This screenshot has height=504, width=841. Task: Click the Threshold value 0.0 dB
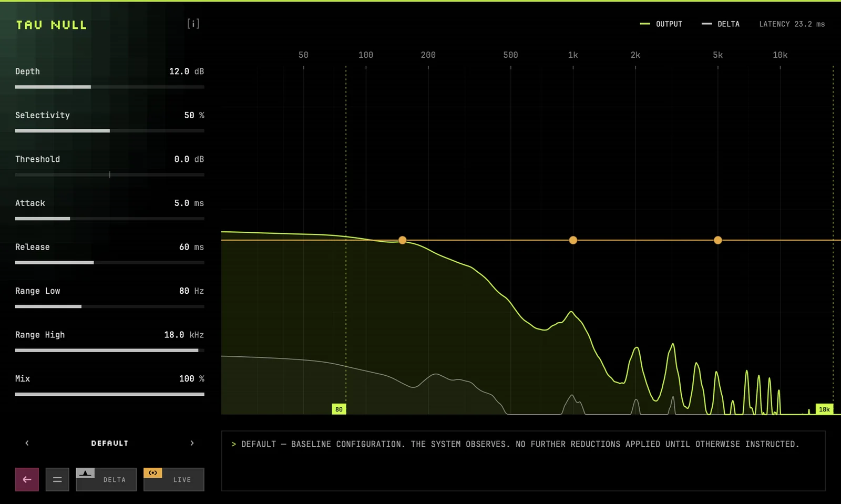point(189,159)
